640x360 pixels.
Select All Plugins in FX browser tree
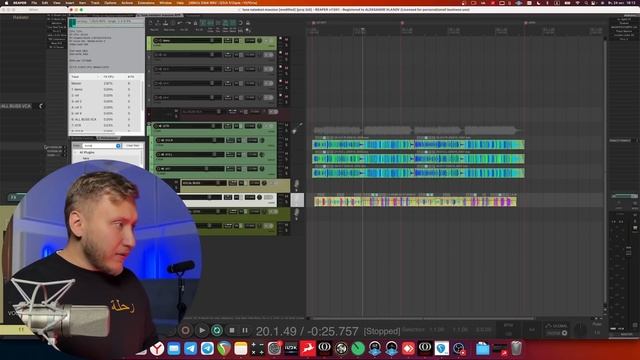(x=87, y=152)
